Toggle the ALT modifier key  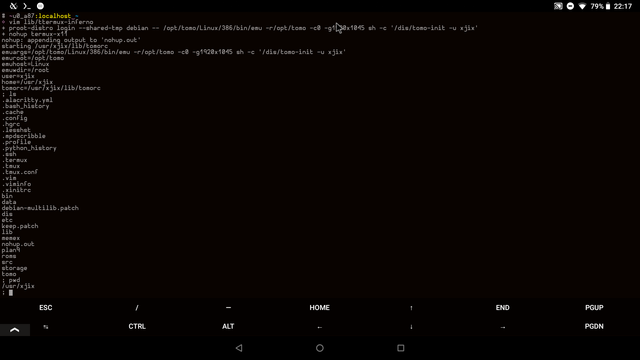pyautogui.click(x=228, y=327)
